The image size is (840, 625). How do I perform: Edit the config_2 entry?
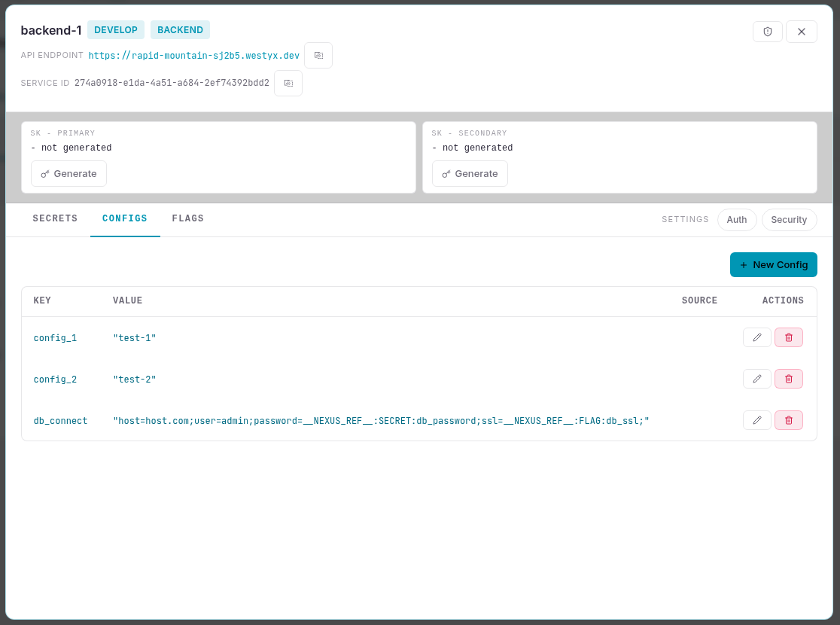(756, 379)
